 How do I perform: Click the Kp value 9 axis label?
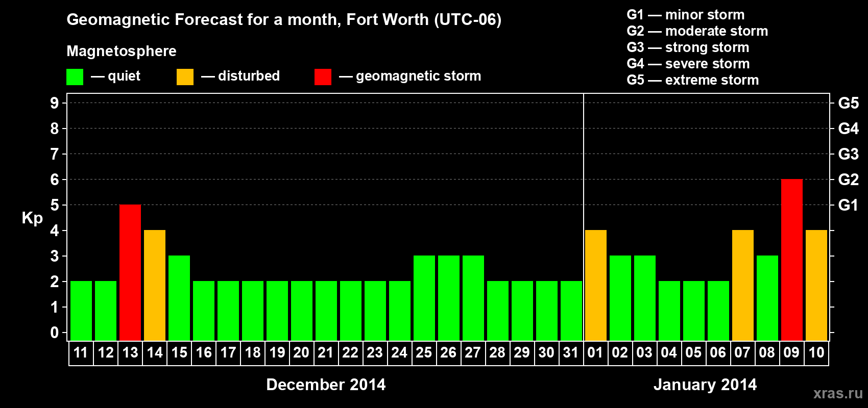click(x=55, y=103)
